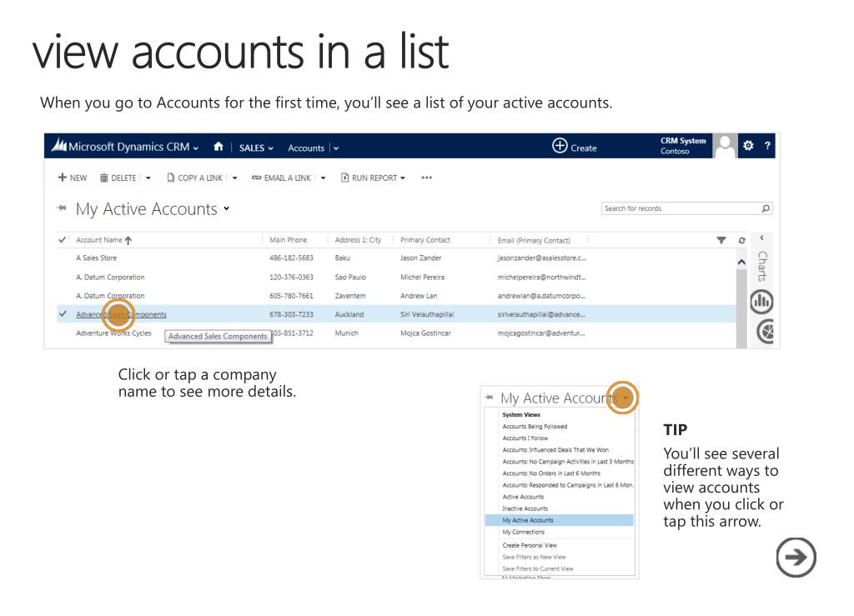The height and width of the screenshot is (616, 854).
Task: Click EMAIL A LINK in the command bar
Action: coord(281,178)
